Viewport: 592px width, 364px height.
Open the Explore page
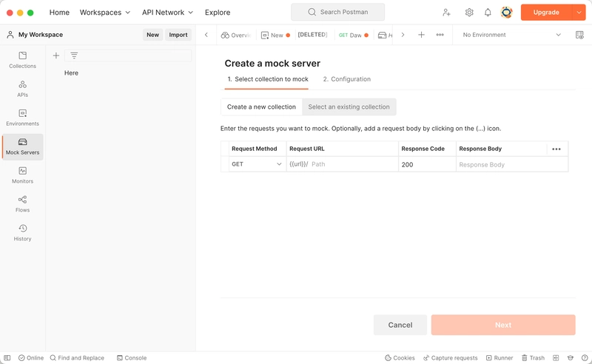(218, 13)
